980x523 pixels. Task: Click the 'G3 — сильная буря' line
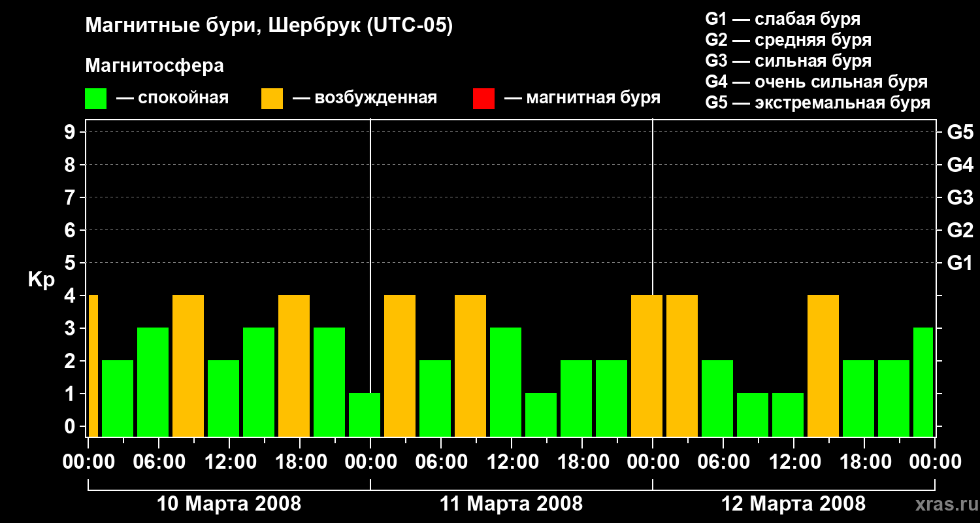click(x=789, y=61)
